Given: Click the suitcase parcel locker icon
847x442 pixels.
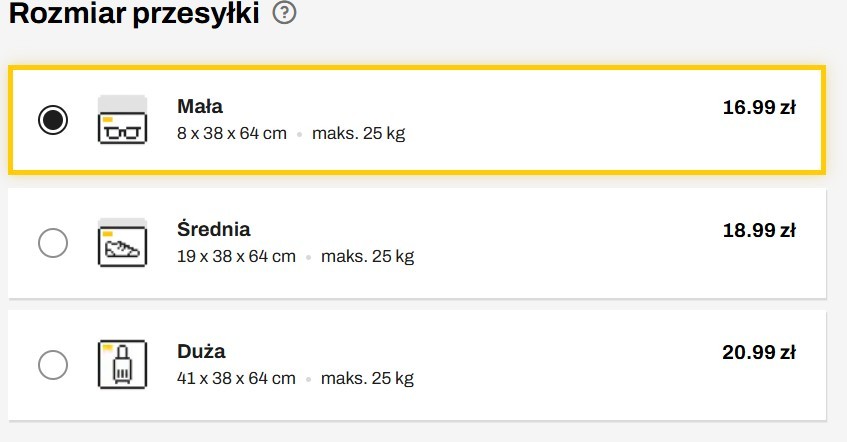Looking at the screenshot, I should [122, 364].
